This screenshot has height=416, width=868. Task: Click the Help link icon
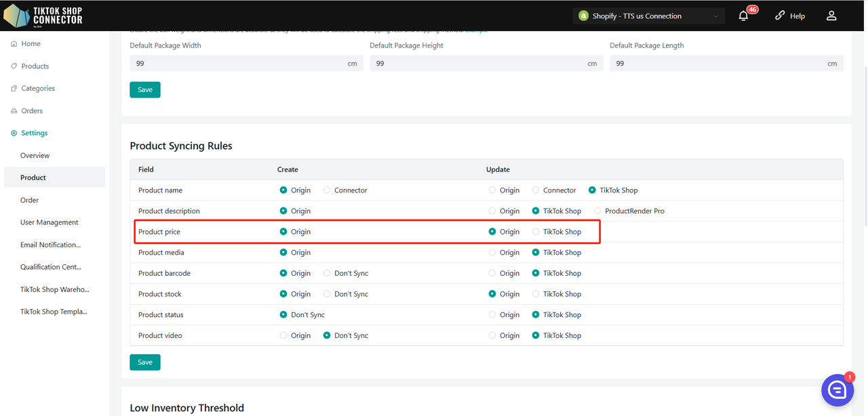click(x=780, y=16)
